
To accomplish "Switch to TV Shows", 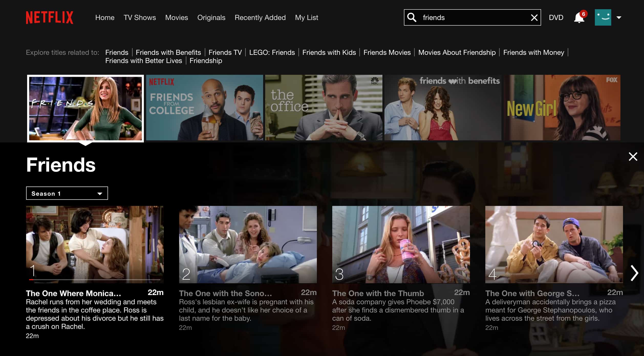I will pos(140,17).
